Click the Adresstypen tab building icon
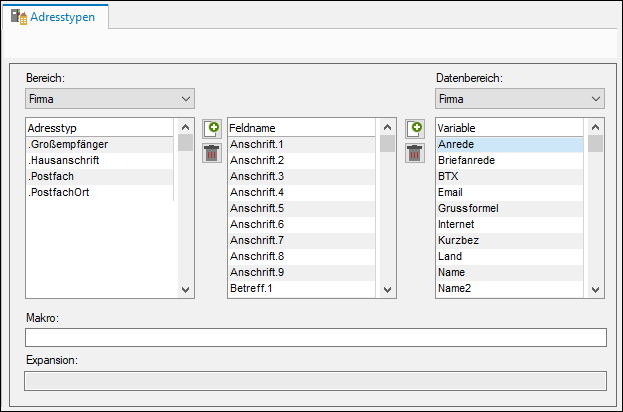Image resolution: width=623 pixels, height=412 pixels. (19, 17)
